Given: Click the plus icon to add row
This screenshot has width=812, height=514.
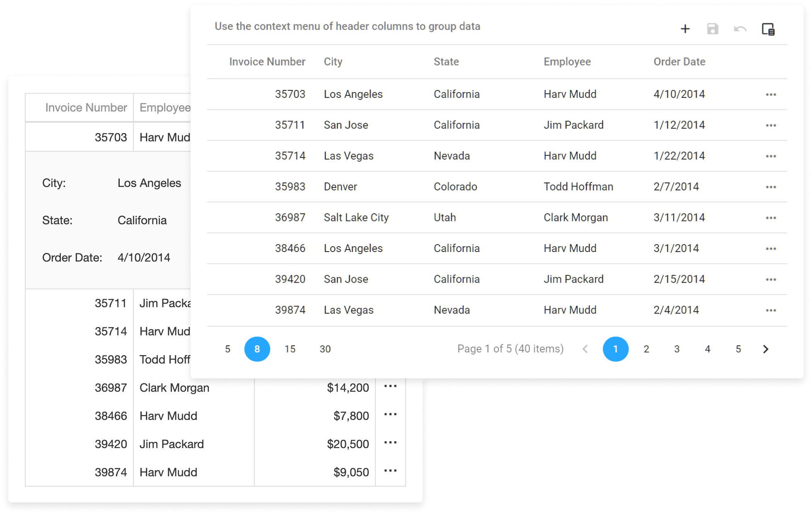Looking at the screenshot, I should (x=685, y=29).
